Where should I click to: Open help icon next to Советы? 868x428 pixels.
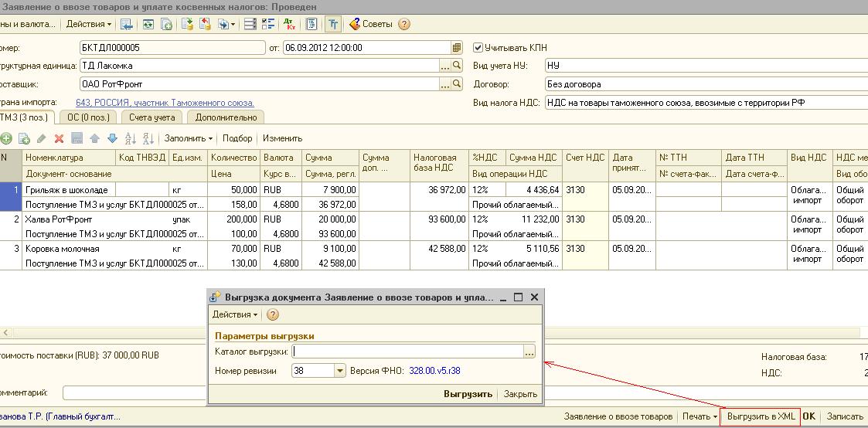click(x=403, y=24)
